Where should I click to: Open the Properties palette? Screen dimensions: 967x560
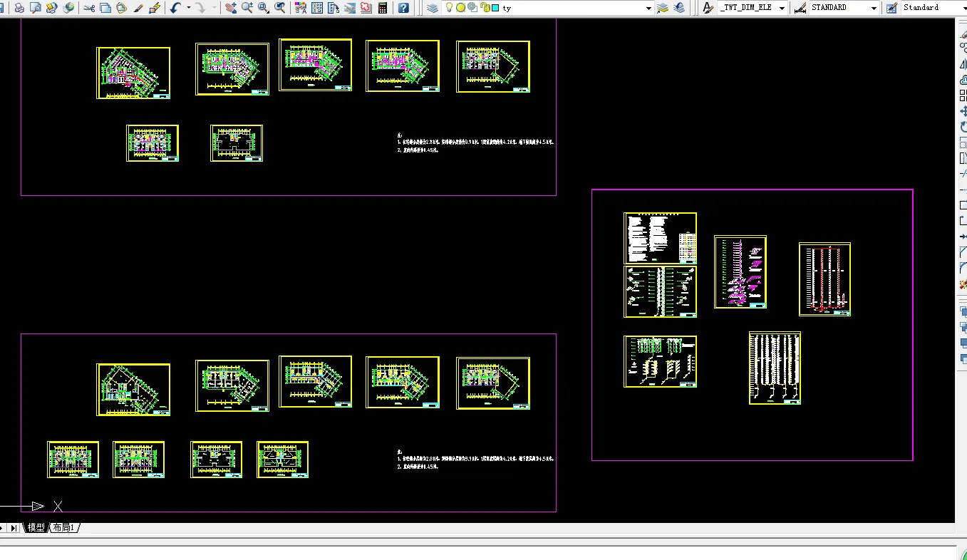301,8
